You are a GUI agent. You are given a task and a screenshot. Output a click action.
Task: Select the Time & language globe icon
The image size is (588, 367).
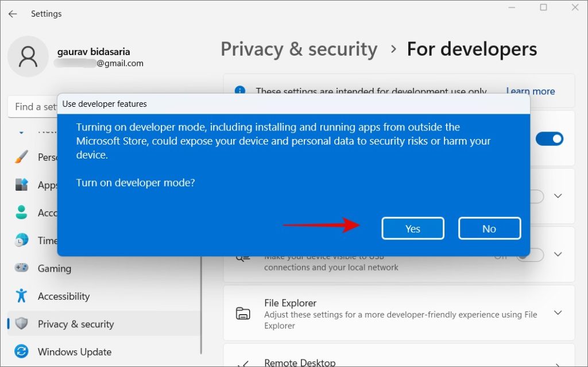click(x=21, y=240)
